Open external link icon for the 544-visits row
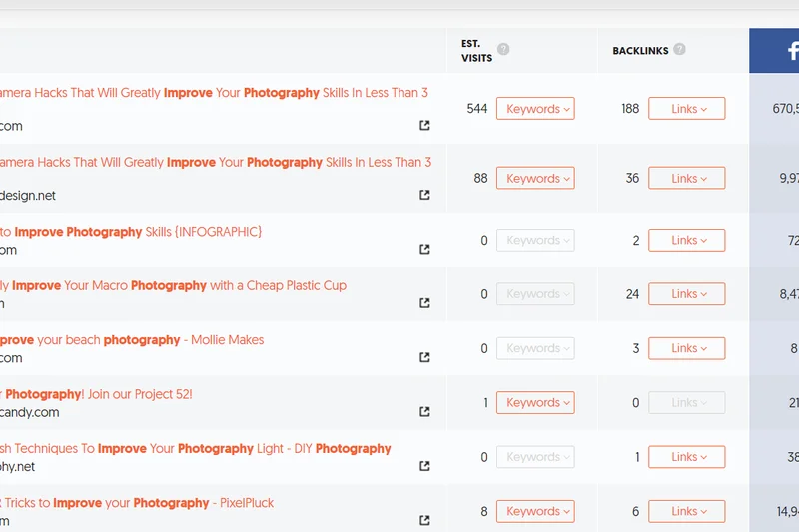Image resolution: width=799 pixels, height=532 pixels. pyautogui.click(x=424, y=126)
